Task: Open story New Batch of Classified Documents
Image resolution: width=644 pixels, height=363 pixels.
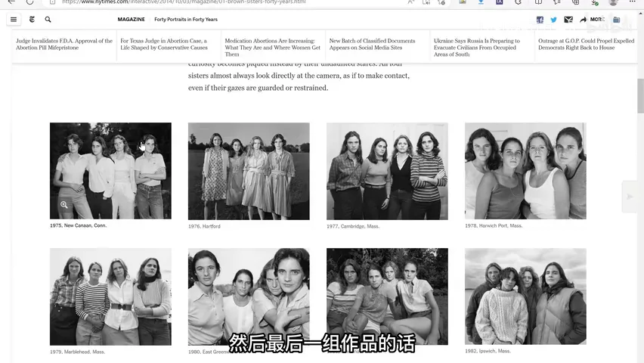Action: (372, 45)
